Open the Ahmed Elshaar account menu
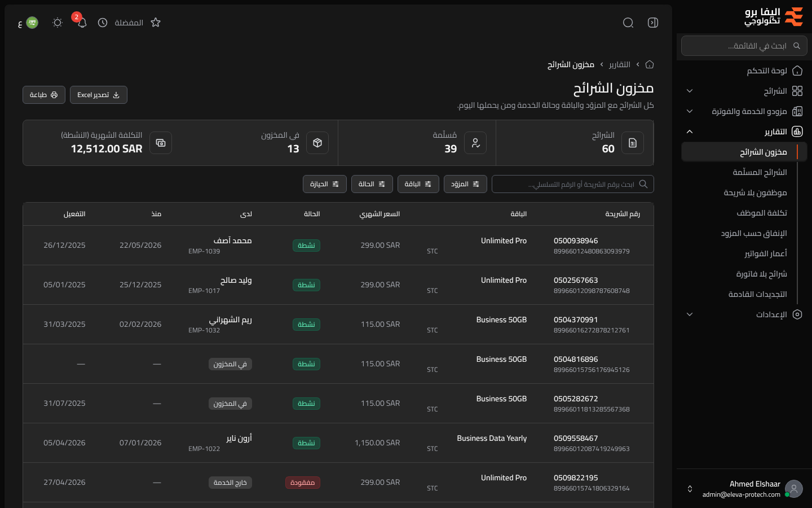Viewport: 812px width, 508px height. coord(744,489)
